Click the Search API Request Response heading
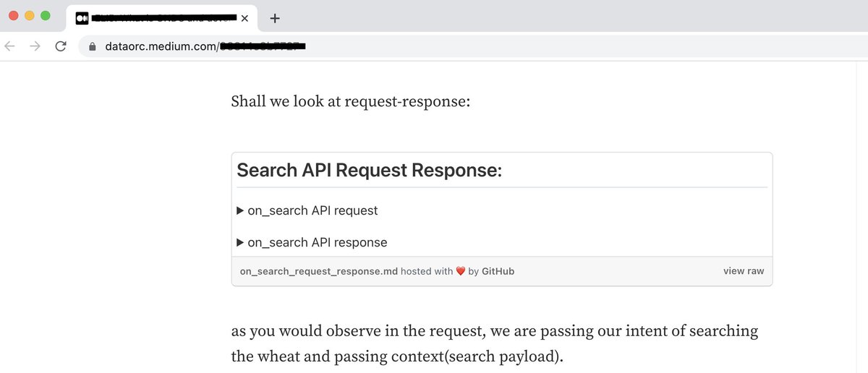Screen dimensions: 868x373 [x=369, y=170]
